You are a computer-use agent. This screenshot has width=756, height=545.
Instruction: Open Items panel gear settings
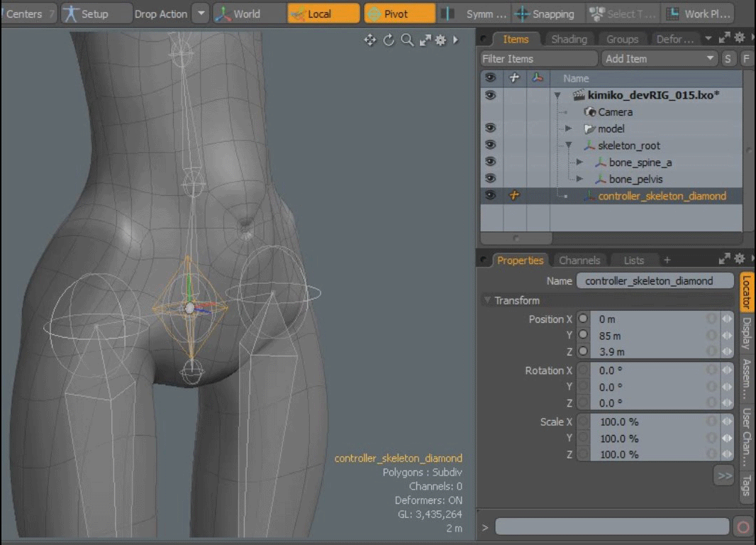740,38
